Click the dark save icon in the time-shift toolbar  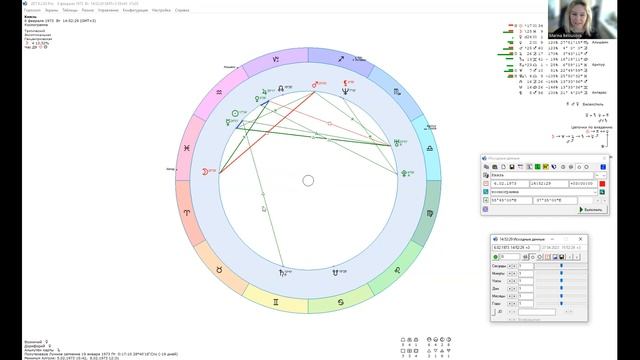click(x=562, y=257)
